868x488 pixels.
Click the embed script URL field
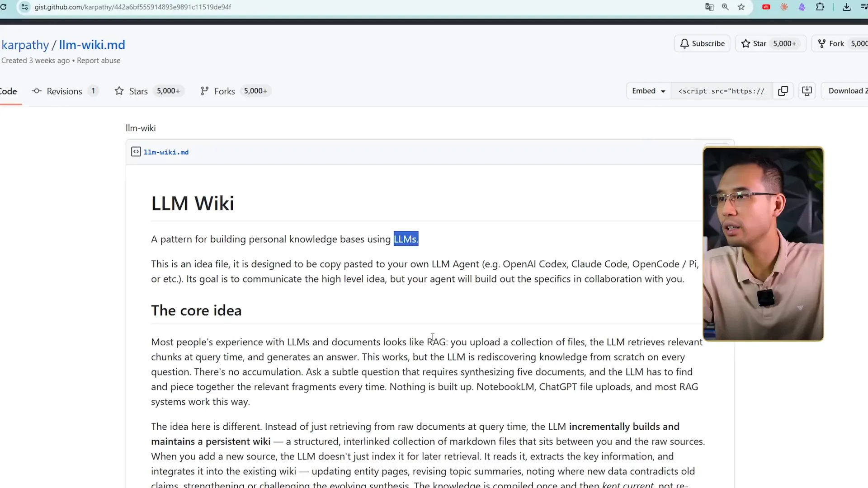point(722,91)
